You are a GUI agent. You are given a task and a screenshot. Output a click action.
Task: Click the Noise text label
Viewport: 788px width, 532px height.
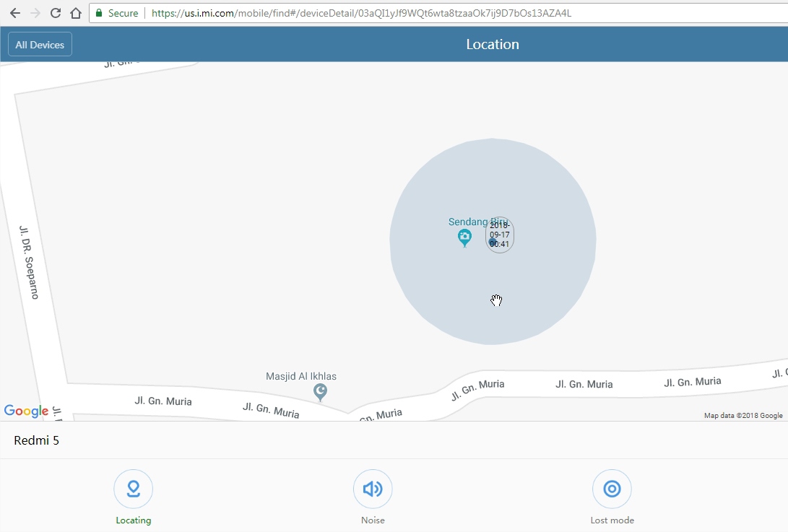click(x=373, y=520)
